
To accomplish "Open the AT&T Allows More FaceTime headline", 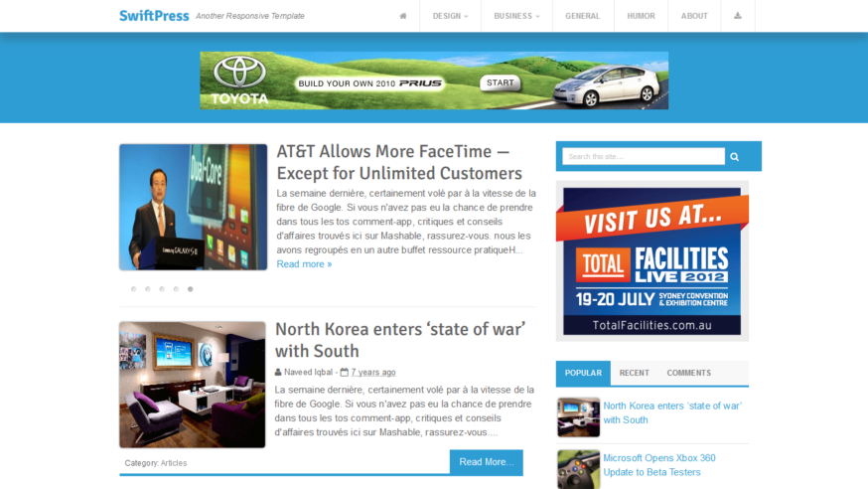I will point(399,162).
